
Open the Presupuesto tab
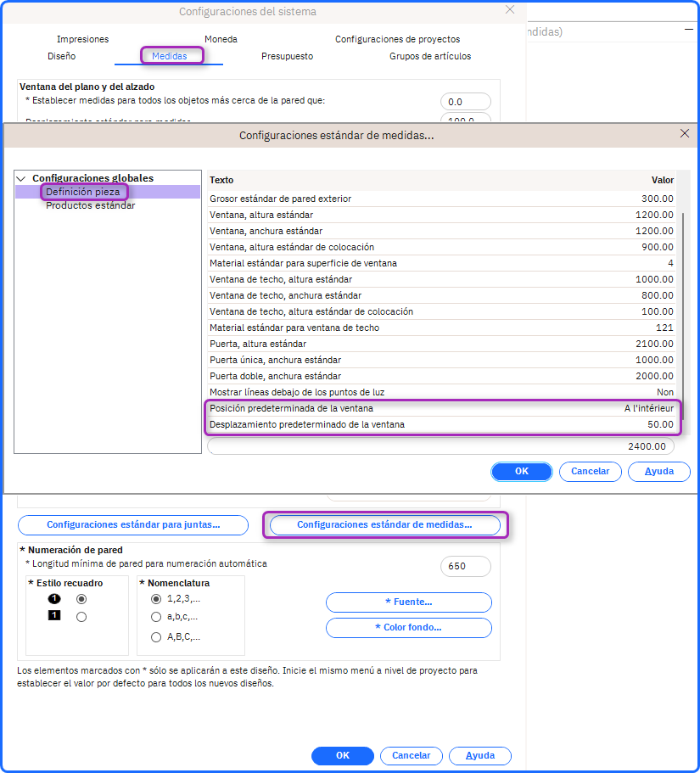click(287, 56)
